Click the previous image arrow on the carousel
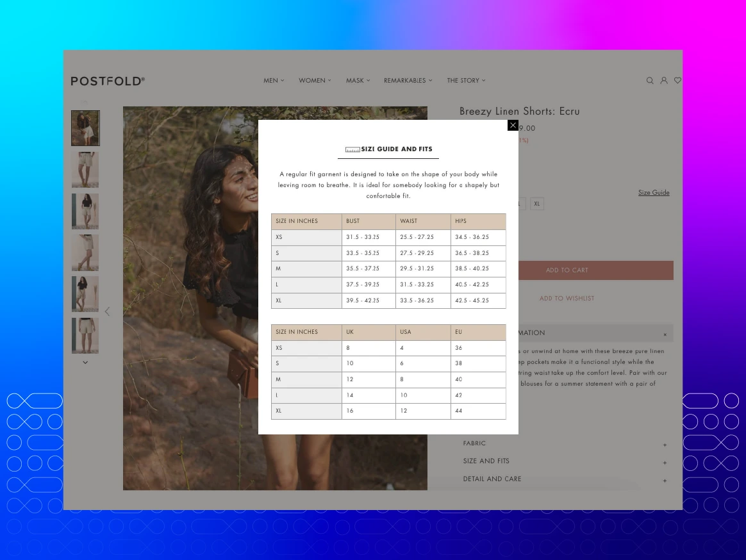The image size is (746, 560). pos(107,311)
